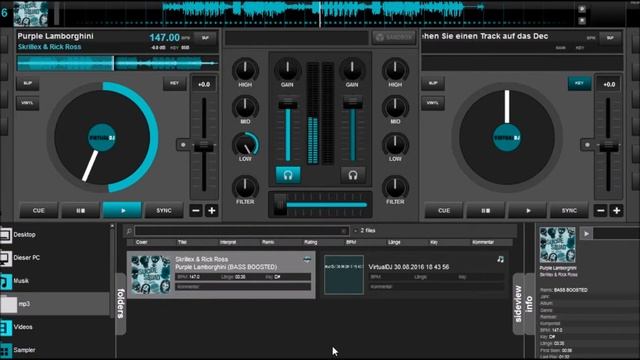Viewport: 640px width, 360px height.
Task: Click the right MID EQ knob
Action: coord(395,107)
